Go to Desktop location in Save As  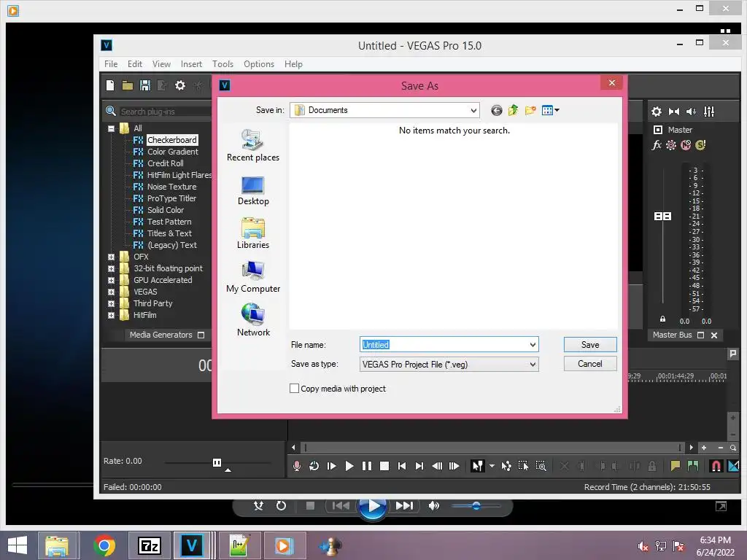click(x=253, y=190)
